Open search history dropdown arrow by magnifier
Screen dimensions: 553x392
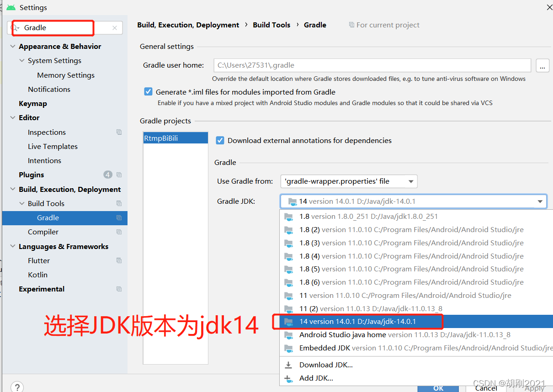18,29
